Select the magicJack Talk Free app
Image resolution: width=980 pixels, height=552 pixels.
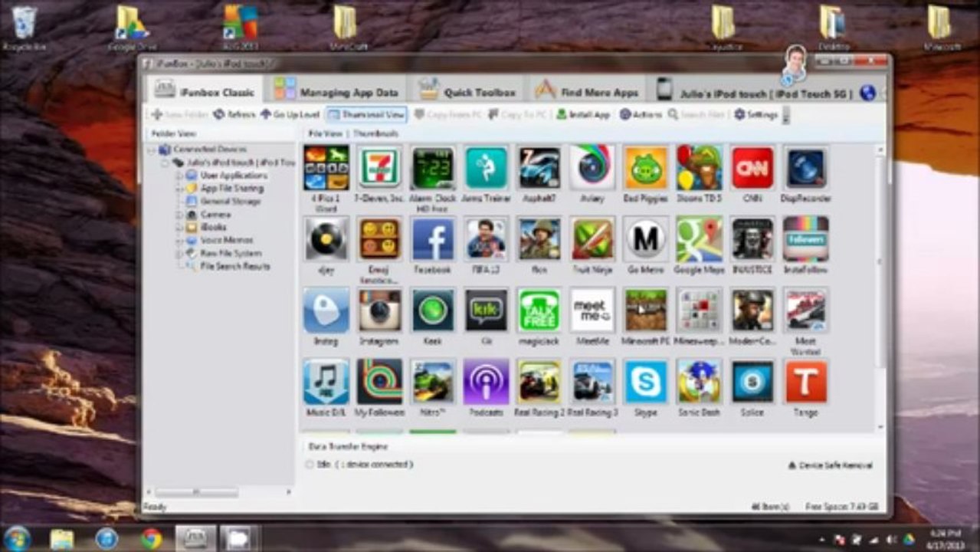[539, 310]
